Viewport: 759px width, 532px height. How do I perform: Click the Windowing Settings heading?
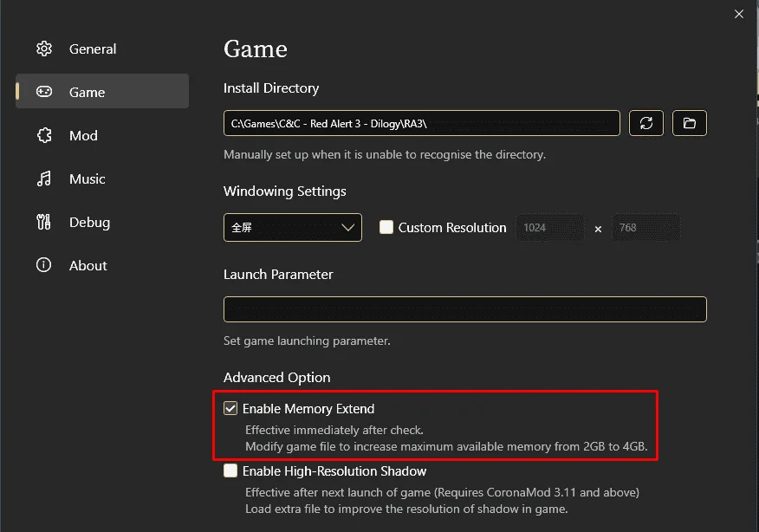pos(284,191)
